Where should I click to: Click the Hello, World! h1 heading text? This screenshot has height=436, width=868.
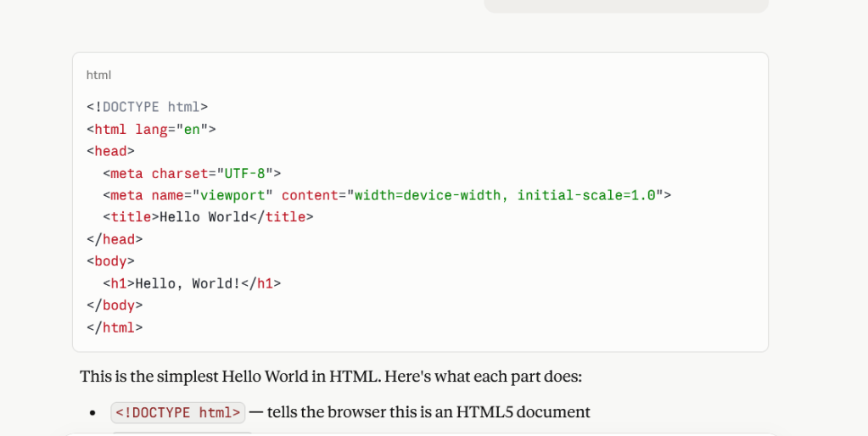(188, 283)
